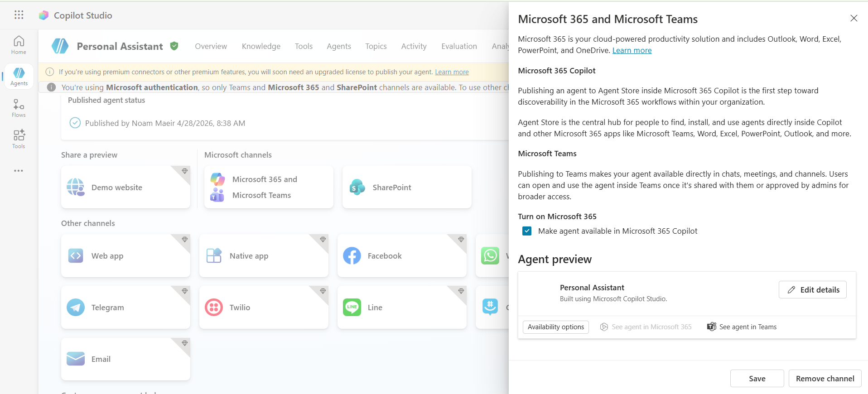
Task: Click the Line channel icon
Action: click(352, 307)
